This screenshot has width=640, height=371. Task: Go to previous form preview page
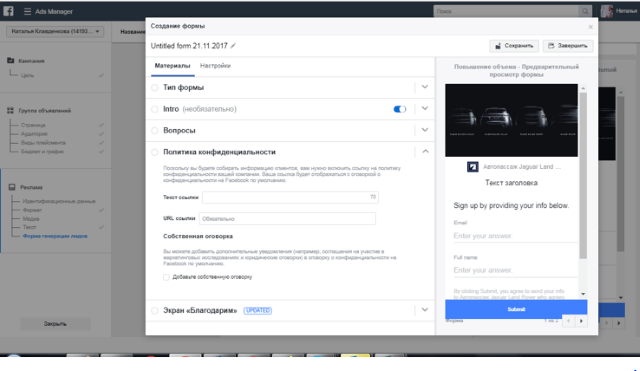pyautogui.click(x=568, y=321)
